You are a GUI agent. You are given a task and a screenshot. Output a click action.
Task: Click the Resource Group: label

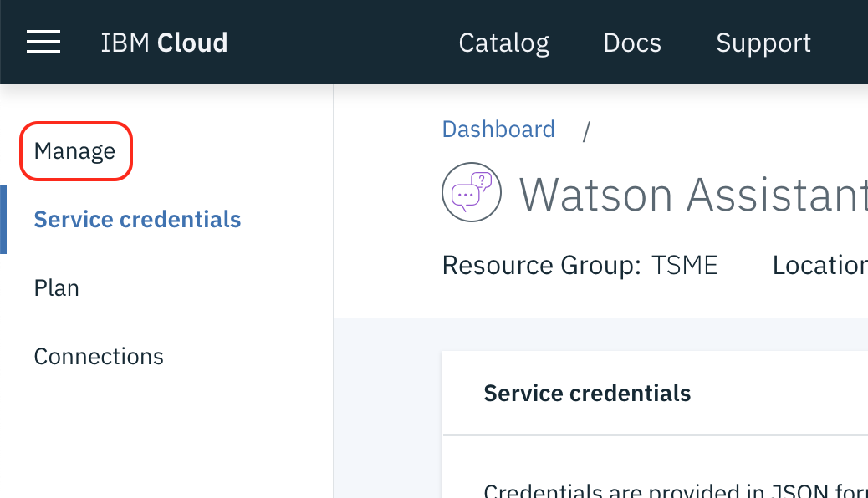coord(541,265)
